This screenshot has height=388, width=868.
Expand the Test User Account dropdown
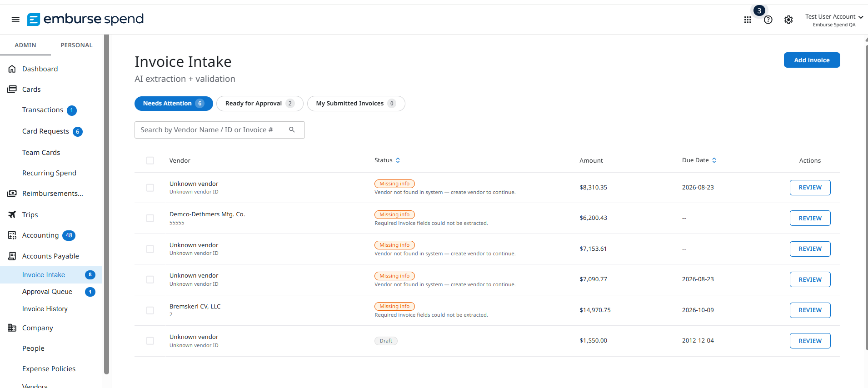pos(834,20)
